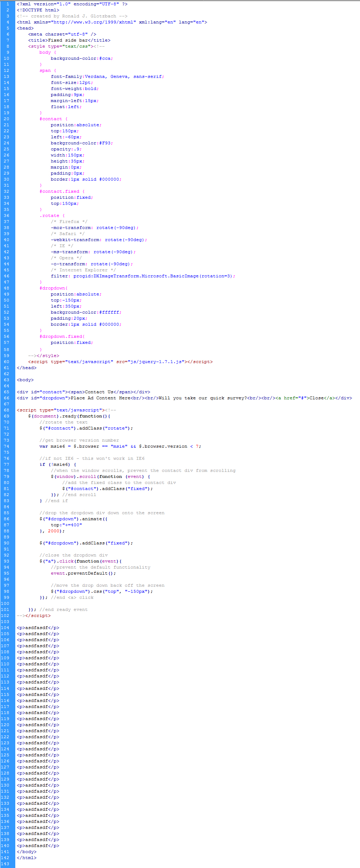The width and height of the screenshot is (360, 868).
Task: Click the closing '</head>' tag
Action: pyautogui.click(x=27, y=368)
